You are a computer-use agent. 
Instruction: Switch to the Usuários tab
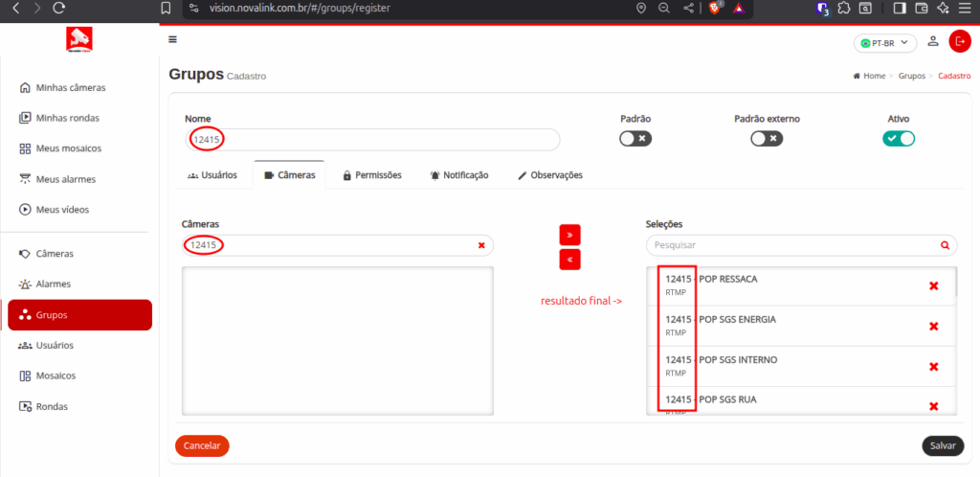[212, 175]
